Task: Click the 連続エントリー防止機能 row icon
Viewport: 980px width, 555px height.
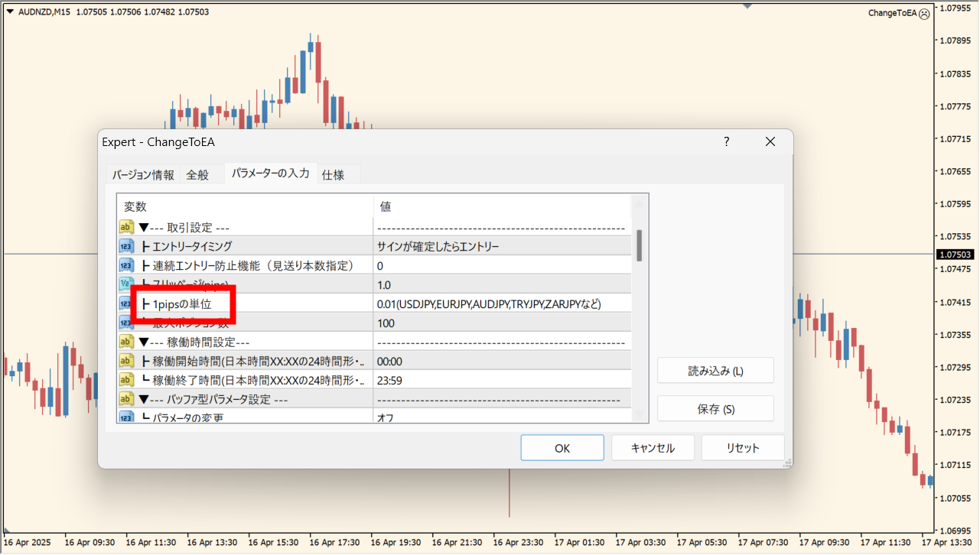Action: click(x=126, y=265)
